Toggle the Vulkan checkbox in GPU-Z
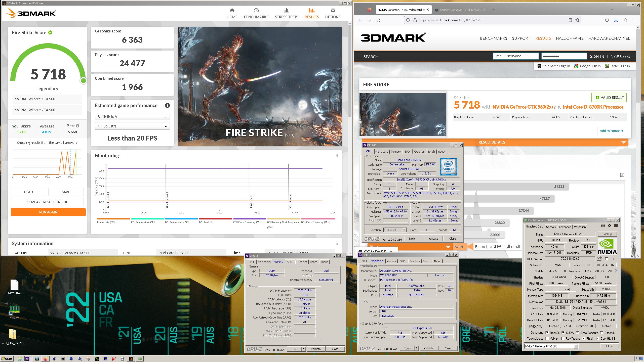Screen dimensions: 644x362 (547, 339)
